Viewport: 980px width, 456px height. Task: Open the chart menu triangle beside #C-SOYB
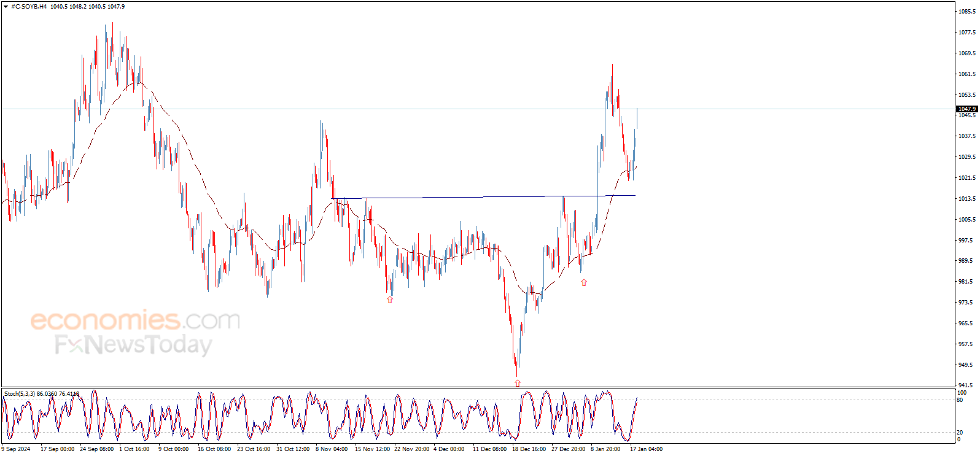[x=6, y=7]
